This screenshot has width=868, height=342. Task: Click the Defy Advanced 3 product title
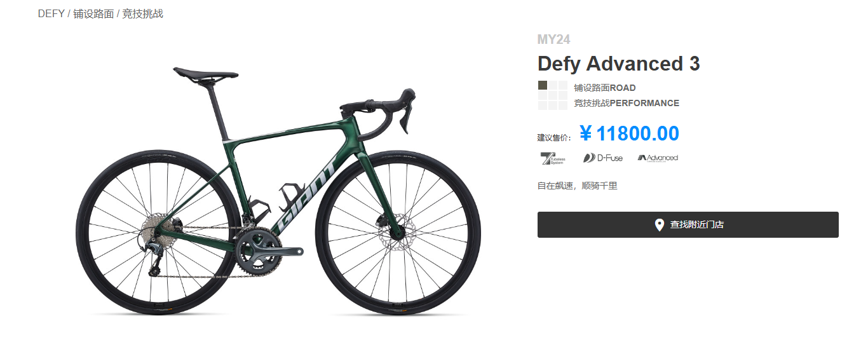point(618,64)
